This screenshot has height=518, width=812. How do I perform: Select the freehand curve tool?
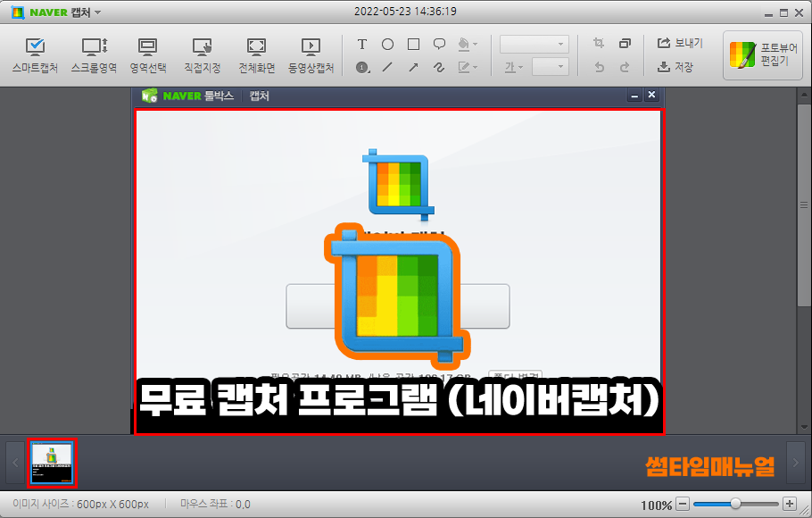(x=439, y=67)
